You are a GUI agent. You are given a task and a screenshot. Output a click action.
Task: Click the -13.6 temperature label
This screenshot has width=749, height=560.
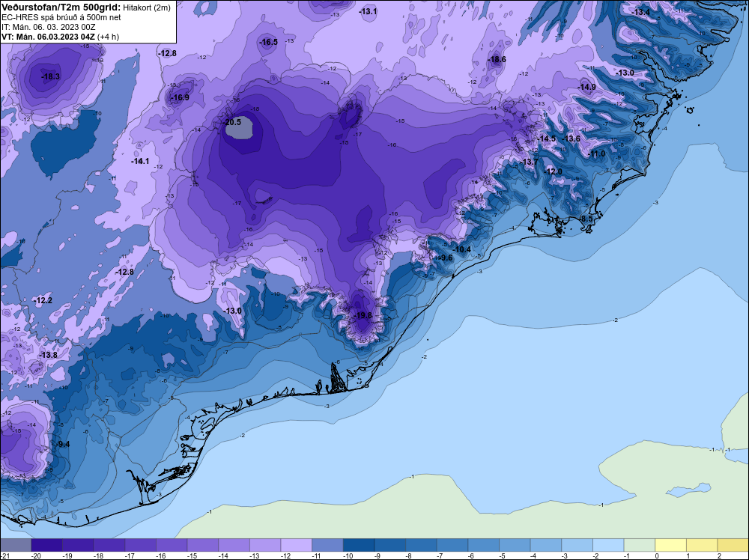click(x=571, y=139)
